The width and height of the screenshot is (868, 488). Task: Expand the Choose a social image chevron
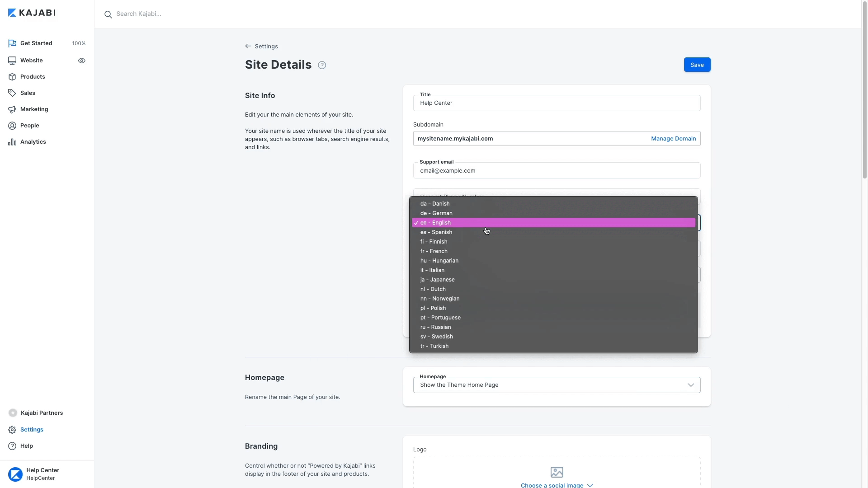pyautogui.click(x=590, y=485)
